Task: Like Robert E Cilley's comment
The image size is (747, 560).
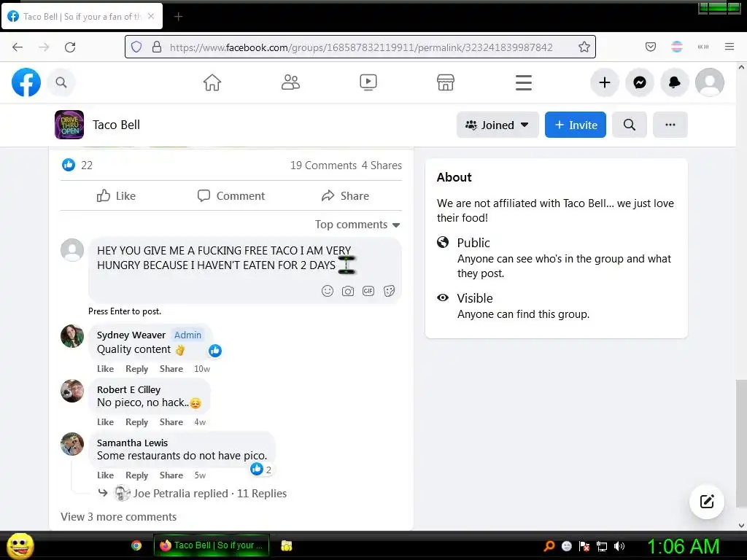Action: click(x=105, y=422)
